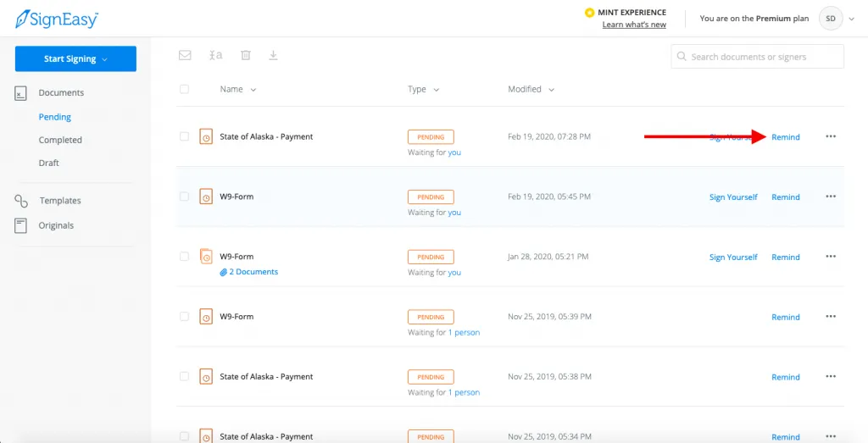Click the 'Nov 25, 2019, 05:38 PM' modified date

(x=549, y=377)
